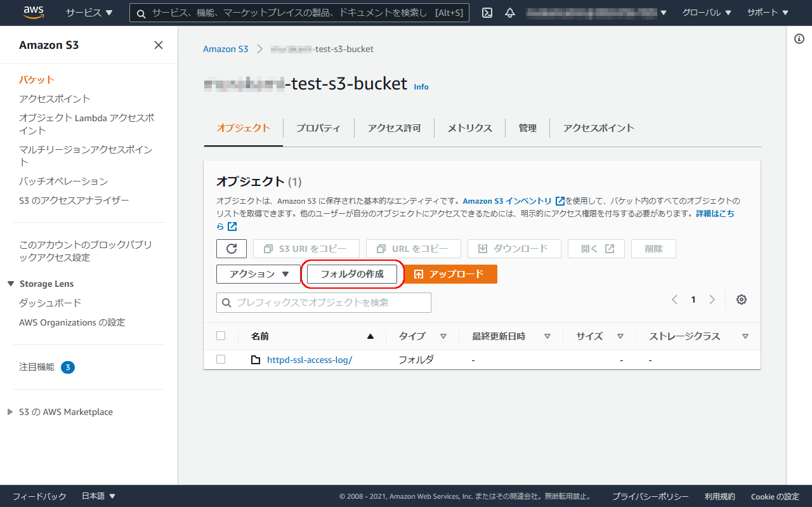Open the notifications bell
Viewport: 812px width, 507px height.
(510, 13)
